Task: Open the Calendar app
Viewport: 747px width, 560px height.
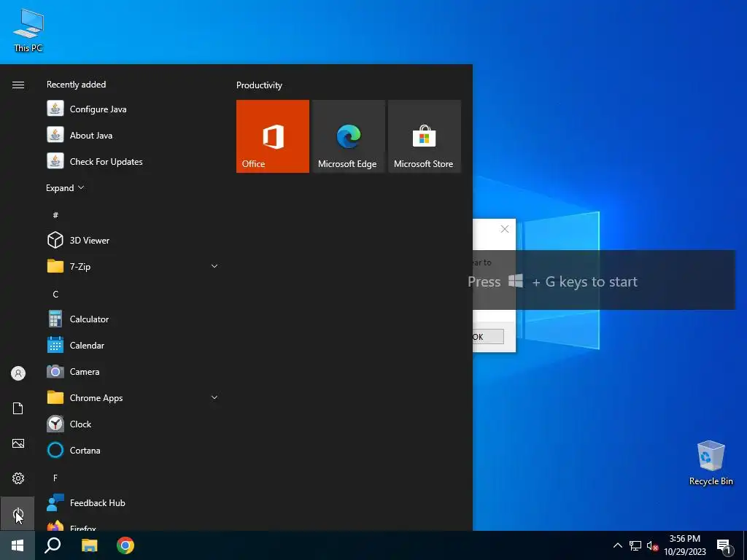Action: click(x=133, y=345)
